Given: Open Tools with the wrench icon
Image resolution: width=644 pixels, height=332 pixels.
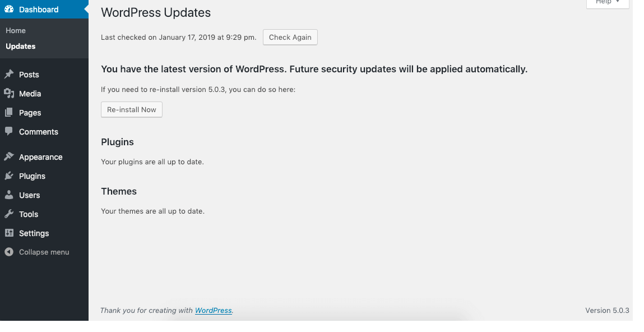Looking at the screenshot, I should 9,214.
